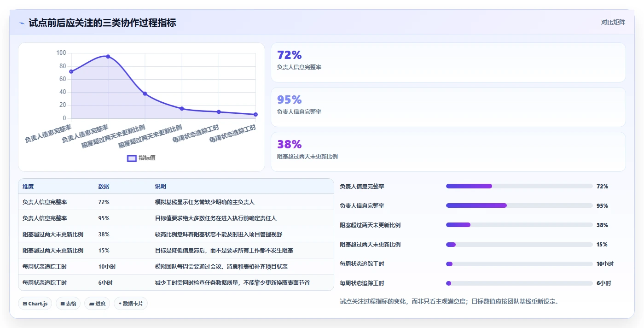Click the description 模拟团队每周需要通过会议、消息和表格补齐项目状态

click(x=221, y=267)
